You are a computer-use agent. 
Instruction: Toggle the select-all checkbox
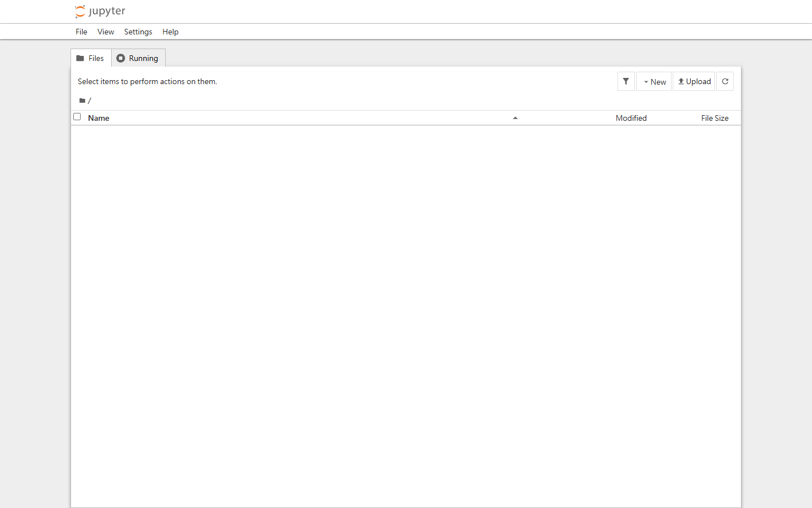coord(77,117)
